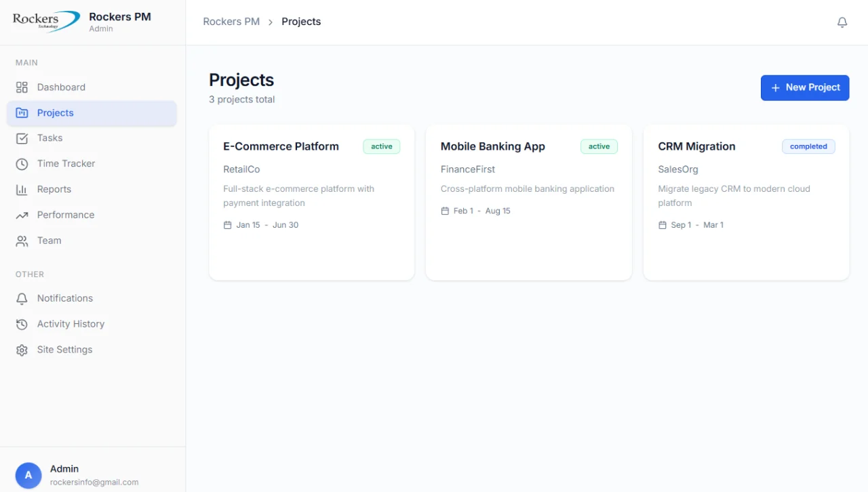Click the Full-stack e-commerce platform description
868x492 pixels.
pos(299,196)
